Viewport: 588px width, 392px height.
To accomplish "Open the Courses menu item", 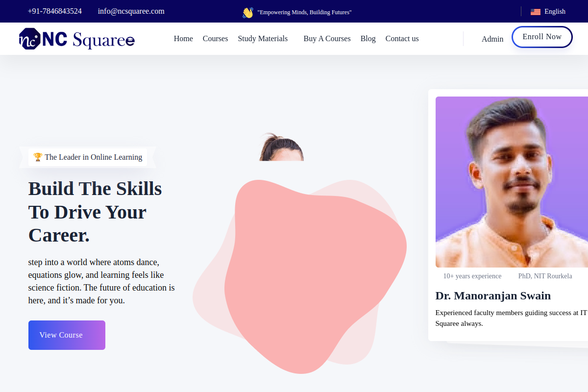I will 215,39.
